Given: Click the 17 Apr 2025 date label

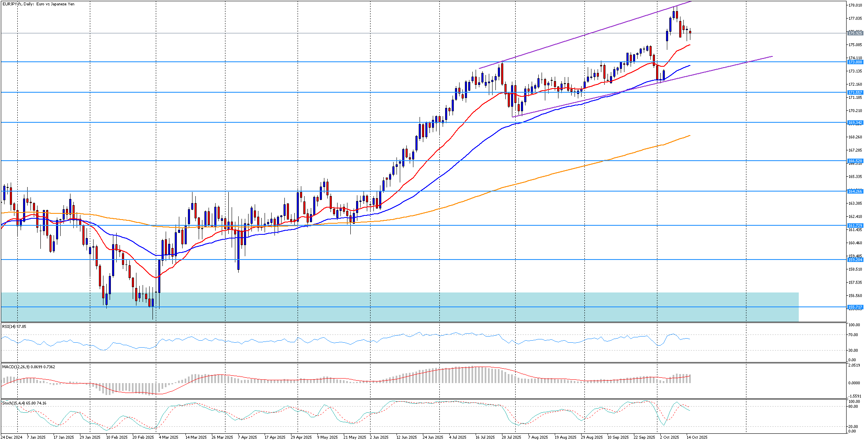Looking at the screenshot, I should pos(275,437).
